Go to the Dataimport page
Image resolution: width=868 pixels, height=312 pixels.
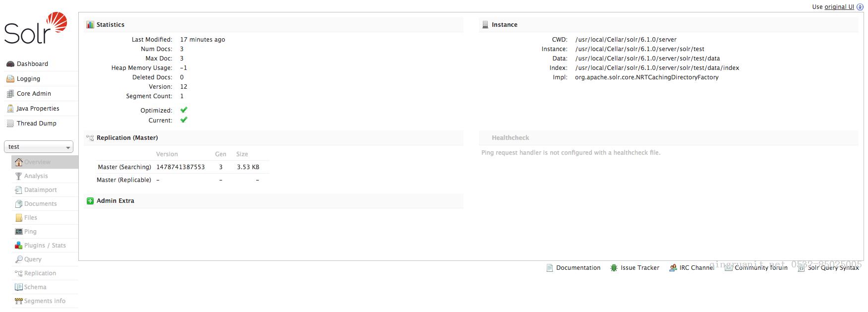click(x=40, y=190)
